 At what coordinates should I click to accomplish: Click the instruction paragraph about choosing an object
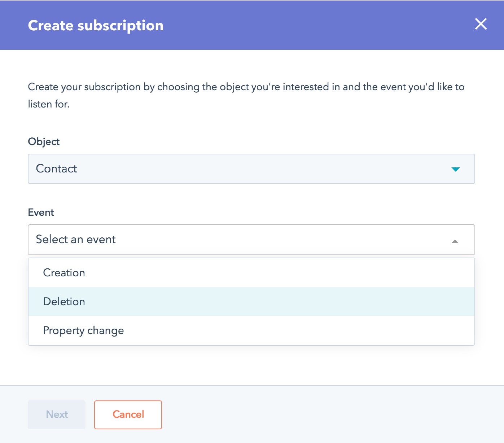(246, 87)
